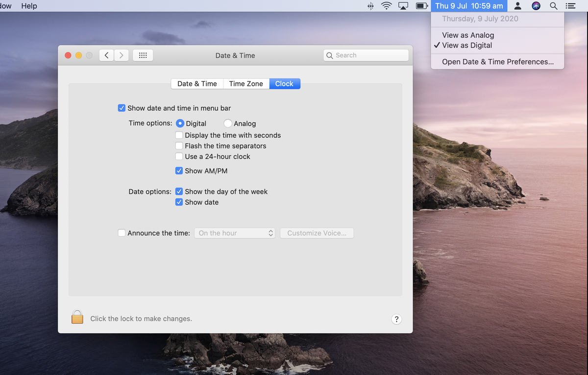This screenshot has height=375, width=588.
Task: Enable the Use a 24-hour clock checkbox
Action: click(x=179, y=156)
